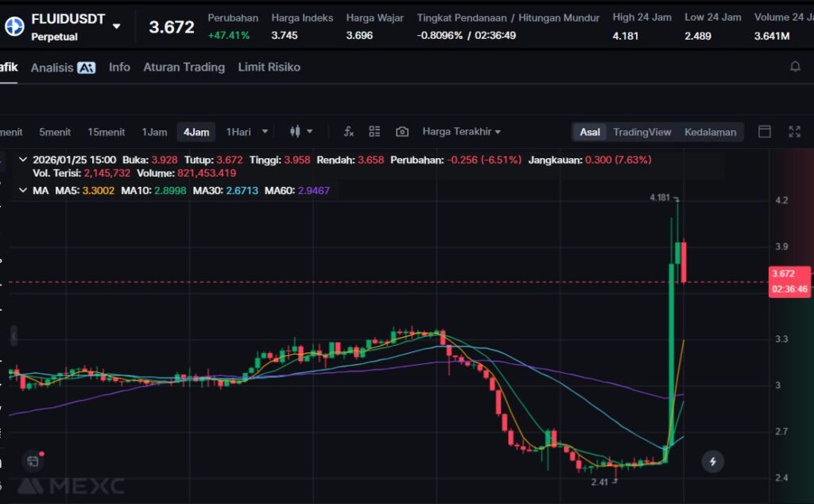Open the fx indicators menu
The width and height of the screenshot is (814, 504).
(x=348, y=132)
